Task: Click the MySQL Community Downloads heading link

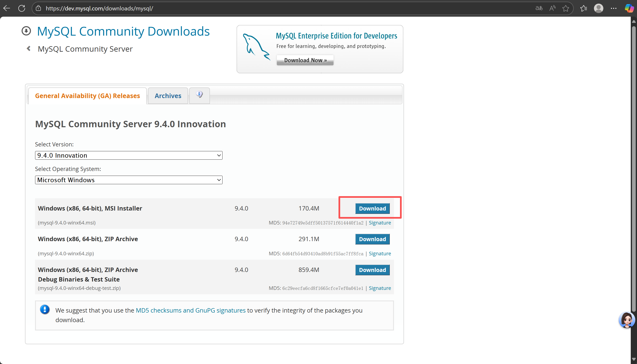Action: point(123,31)
